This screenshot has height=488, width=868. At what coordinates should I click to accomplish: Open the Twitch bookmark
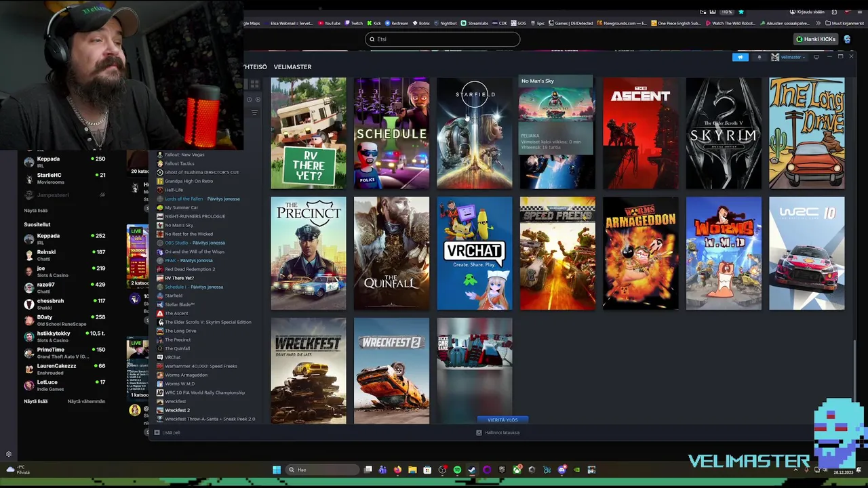[353, 23]
